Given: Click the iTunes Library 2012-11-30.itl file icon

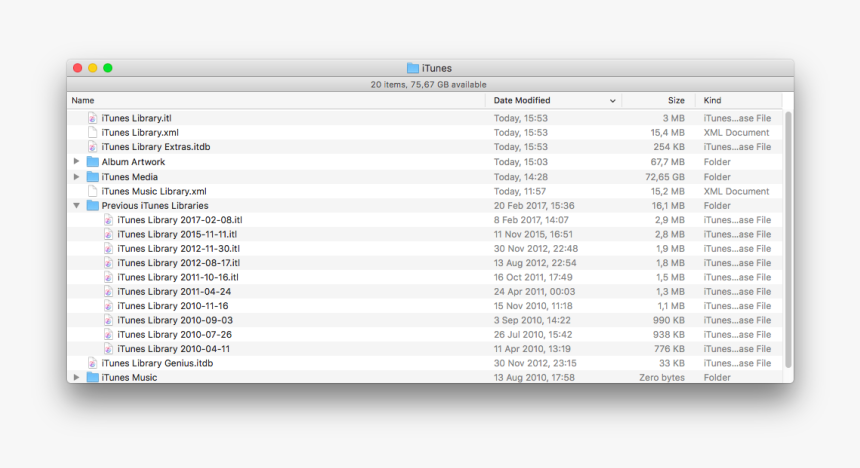Looking at the screenshot, I should [x=109, y=249].
